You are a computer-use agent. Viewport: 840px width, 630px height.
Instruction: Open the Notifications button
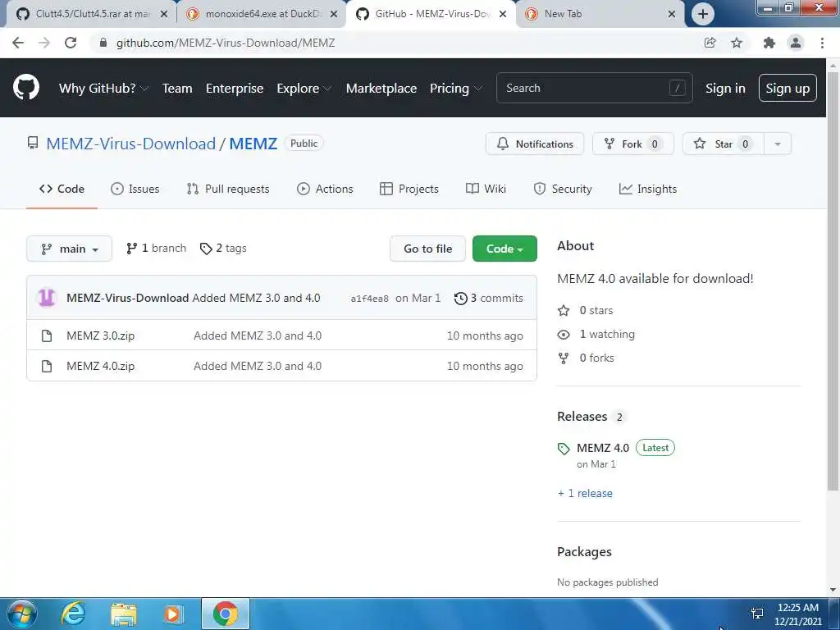tap(535, 144)
